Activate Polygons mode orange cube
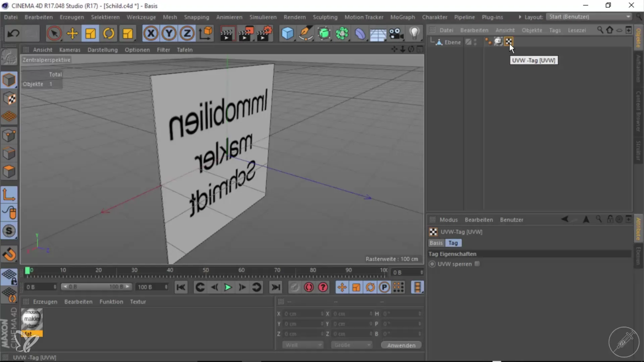The height and width of the screenshot is (362, 644). pyautogui.click(x=9, y=172)
